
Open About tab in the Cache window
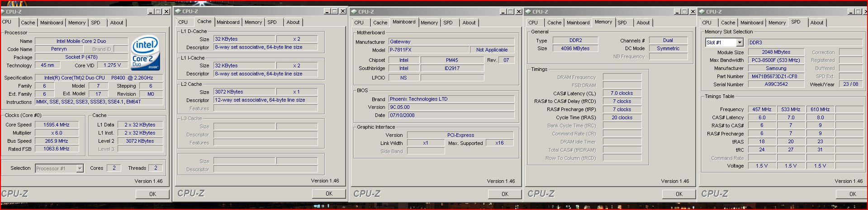293,22
